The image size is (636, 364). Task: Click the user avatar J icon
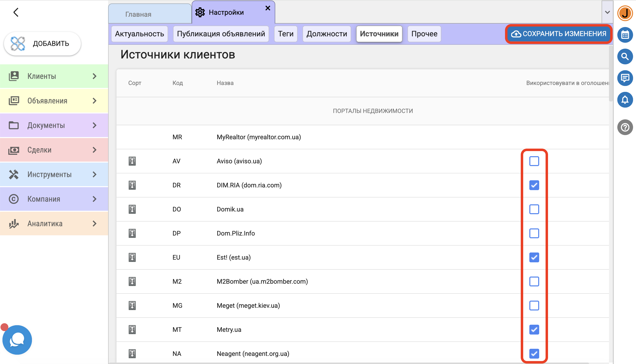[x=625, y=13]
